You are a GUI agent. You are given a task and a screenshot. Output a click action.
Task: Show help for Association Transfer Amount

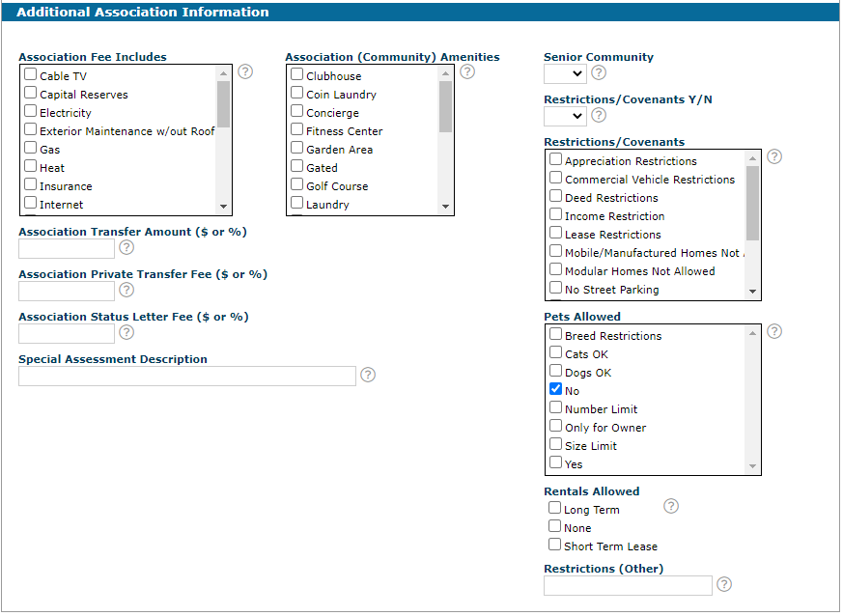click(x=126, y=247)
